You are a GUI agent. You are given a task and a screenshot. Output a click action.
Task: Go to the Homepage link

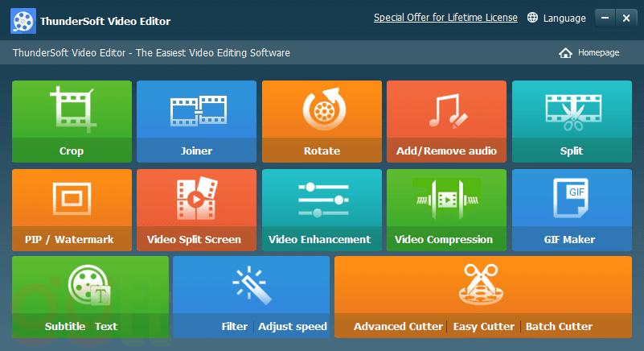[589, 53]
